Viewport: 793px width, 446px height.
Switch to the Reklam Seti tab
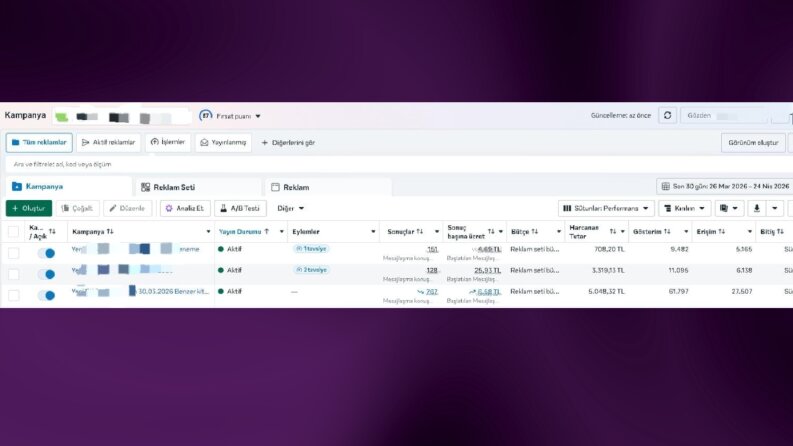(x=197, y=187)
